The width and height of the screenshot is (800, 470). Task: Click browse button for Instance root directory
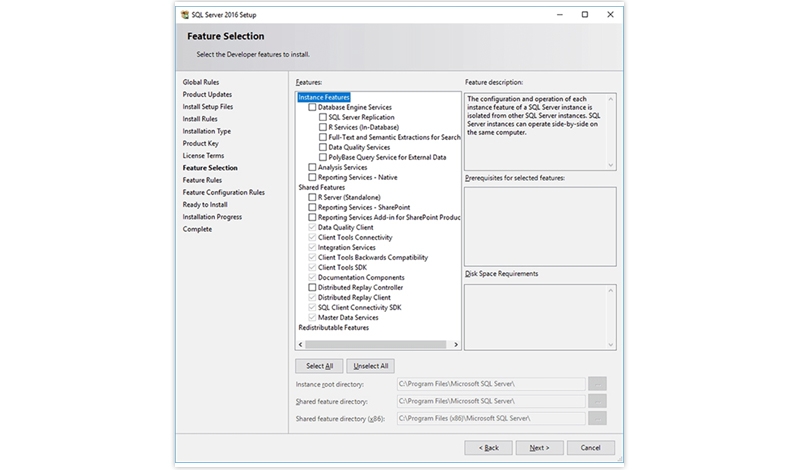pyautogui.click(x=598, y=383)
